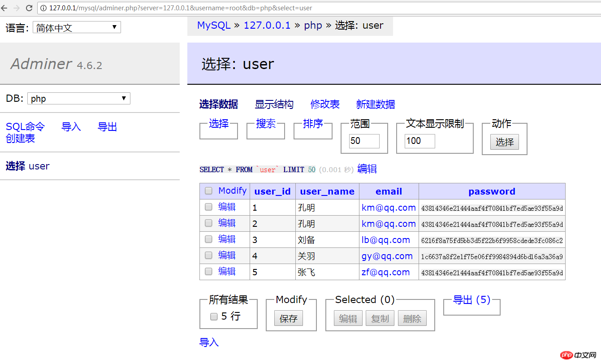Viewport: 601px width, 364px height.
Task: Click the bottom 导入 link
Action: pos(209,342)
